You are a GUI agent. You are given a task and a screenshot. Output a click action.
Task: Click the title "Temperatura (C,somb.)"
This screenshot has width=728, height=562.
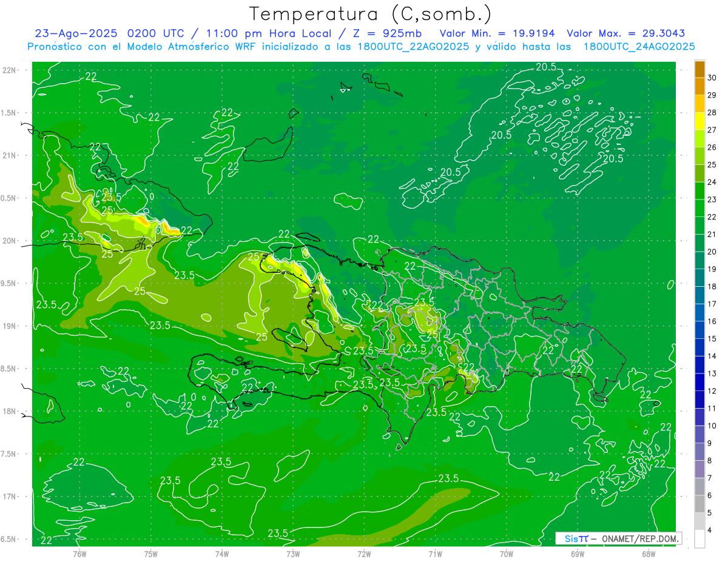(371, 14)
